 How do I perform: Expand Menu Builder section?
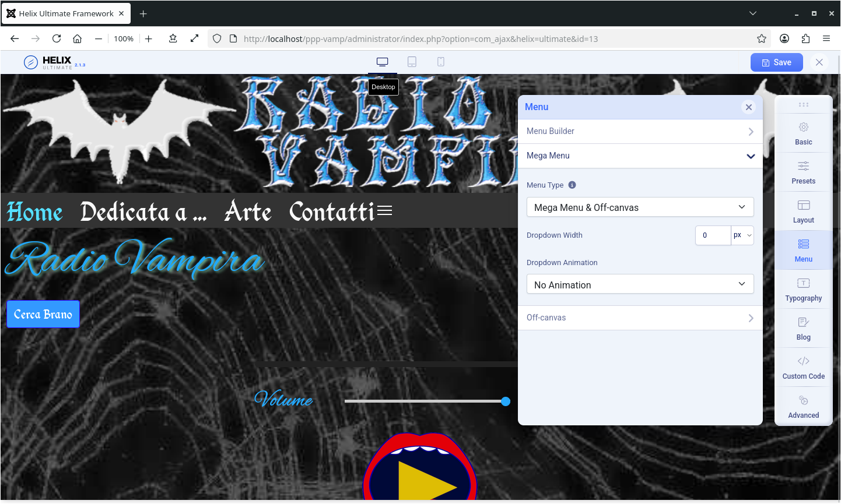point(640,132)
